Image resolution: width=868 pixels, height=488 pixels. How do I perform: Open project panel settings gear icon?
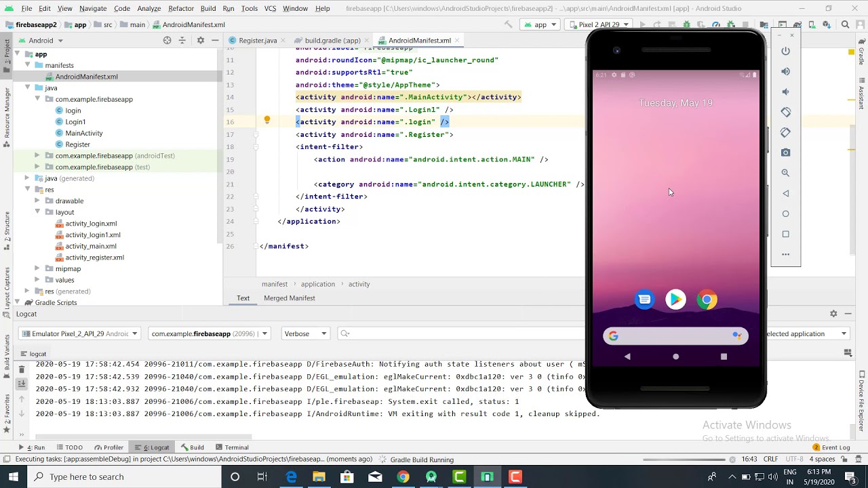pos(200,41)
